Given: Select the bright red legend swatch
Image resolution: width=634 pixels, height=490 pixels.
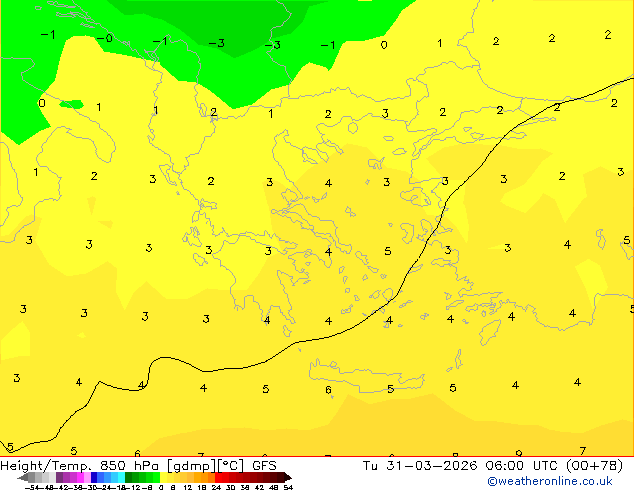Looking at the screenshot, I should 218,477.
